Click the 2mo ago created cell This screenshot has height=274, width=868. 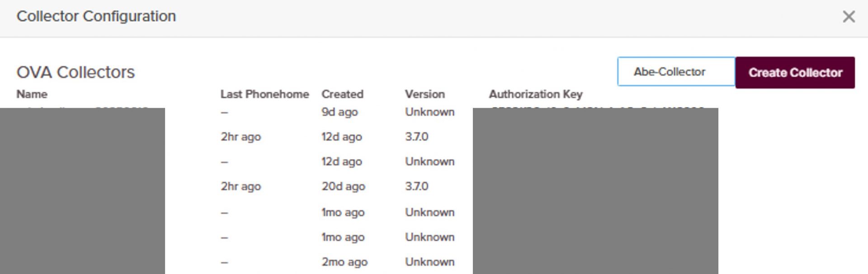[x=344, y=262]
